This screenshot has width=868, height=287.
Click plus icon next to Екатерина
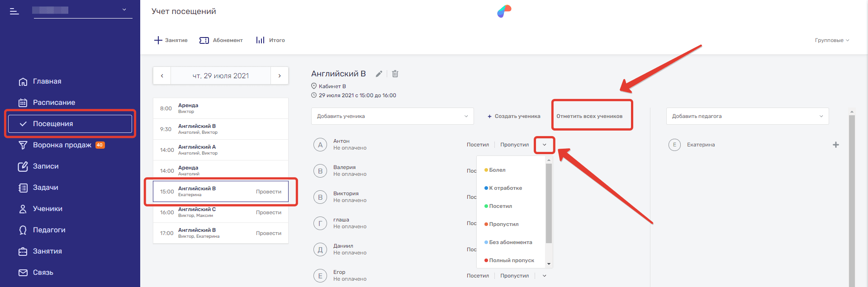pyautogui.click(x=835, y=145)
